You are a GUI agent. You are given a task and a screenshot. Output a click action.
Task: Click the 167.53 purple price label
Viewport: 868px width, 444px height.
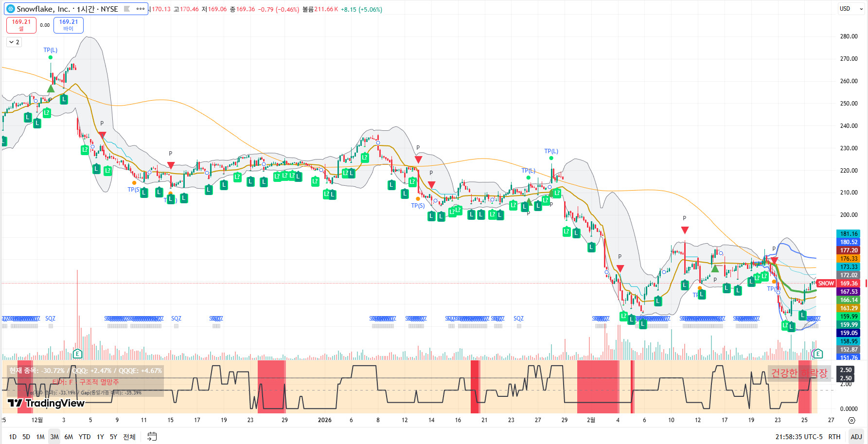(x=849, y=292)
